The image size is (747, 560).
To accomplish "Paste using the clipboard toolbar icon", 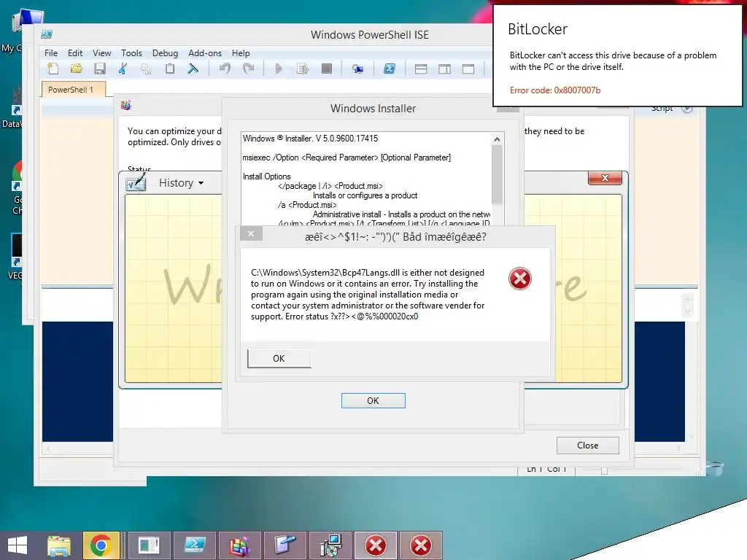I will coord(169,69).
